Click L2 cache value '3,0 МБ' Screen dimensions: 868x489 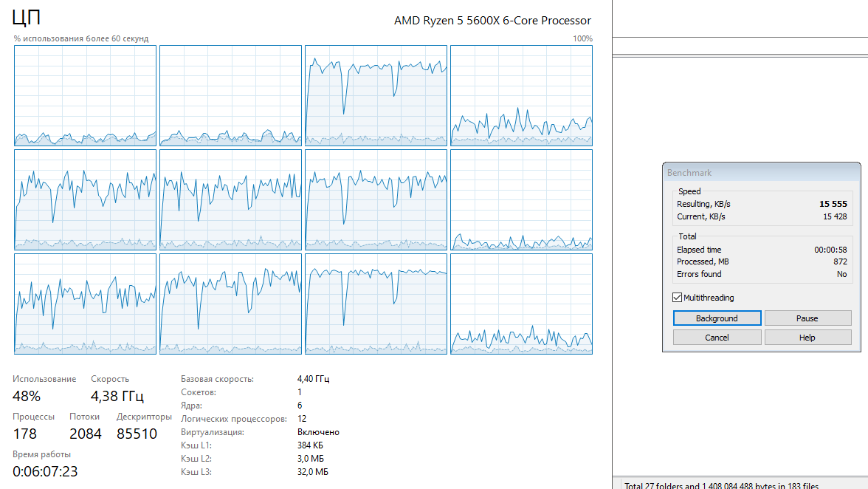[x=311, y=459]
